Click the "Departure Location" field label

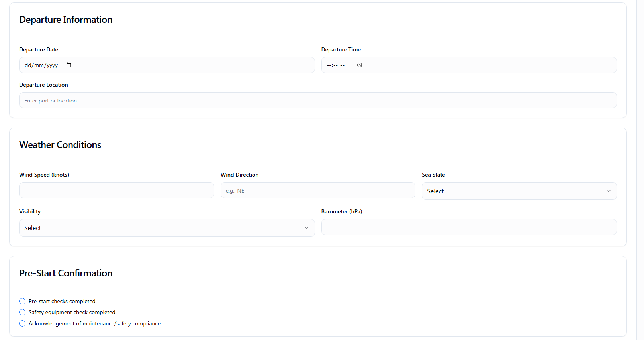[x=43, y=85]
